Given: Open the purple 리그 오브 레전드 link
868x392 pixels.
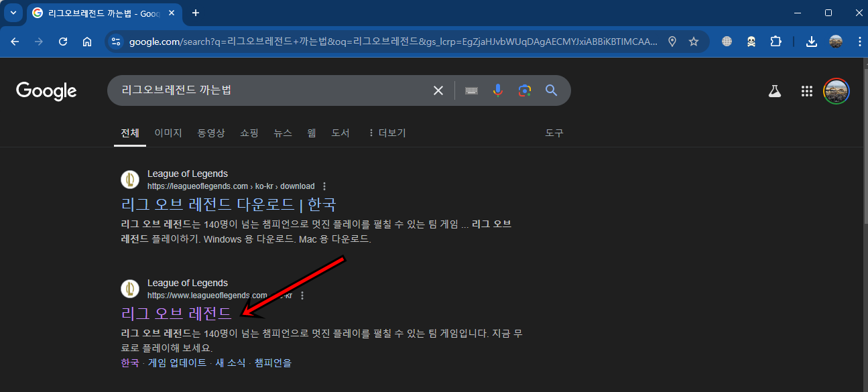Looking at the screenshot, I should (176, 313).
